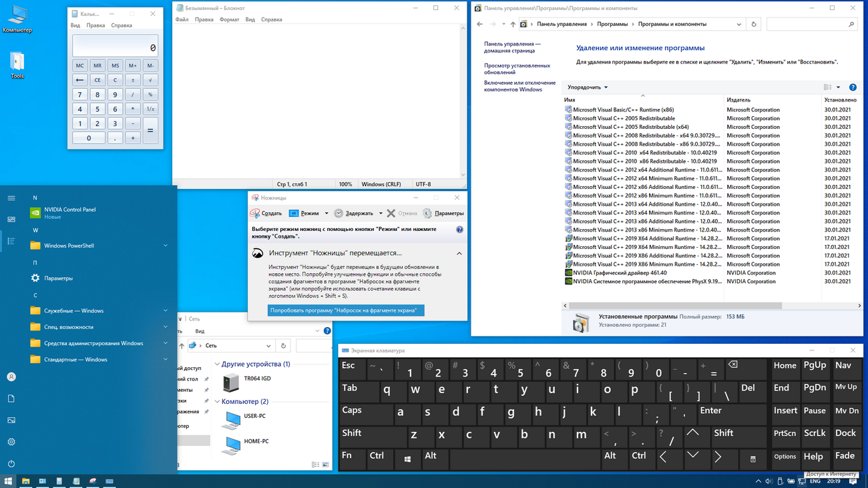Image resolution: width=868 pixels, height=488 pixels.
Task: Click Просмотр установленных обновлений link
Action: tap(517, 69)
